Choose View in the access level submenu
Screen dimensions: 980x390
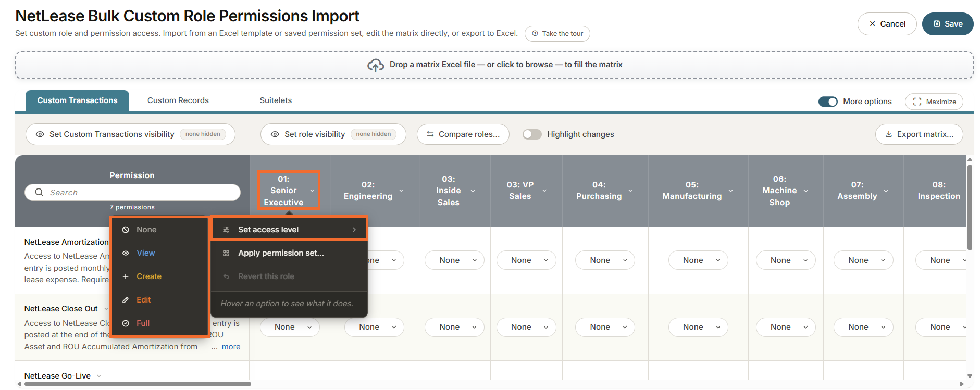pos(160,253)
